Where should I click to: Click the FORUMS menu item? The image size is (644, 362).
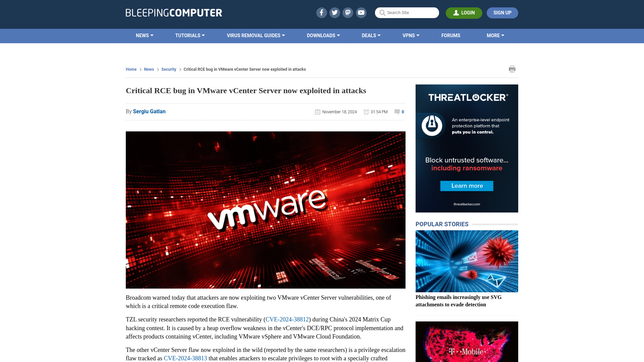(450, 35)
